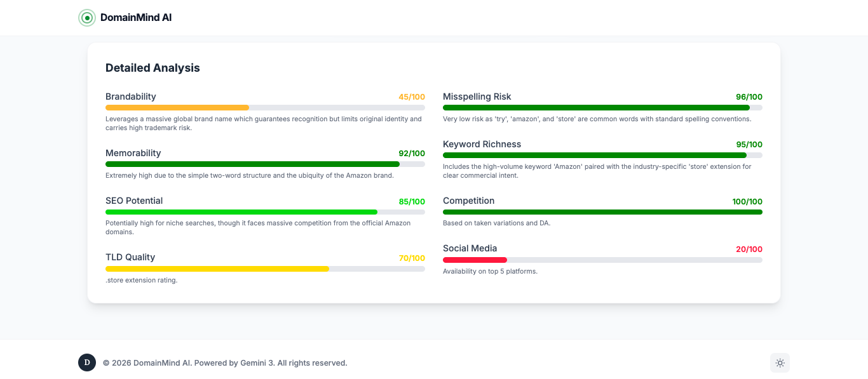Screen dimensions: 868x379
Task: Click the SEO Potential progress bar
Action: pyautogui.click(x=265, y=212)
